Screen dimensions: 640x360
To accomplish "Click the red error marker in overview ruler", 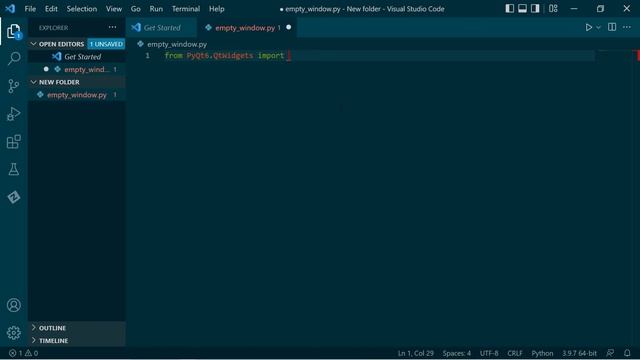I will click(x=638, y=56).
